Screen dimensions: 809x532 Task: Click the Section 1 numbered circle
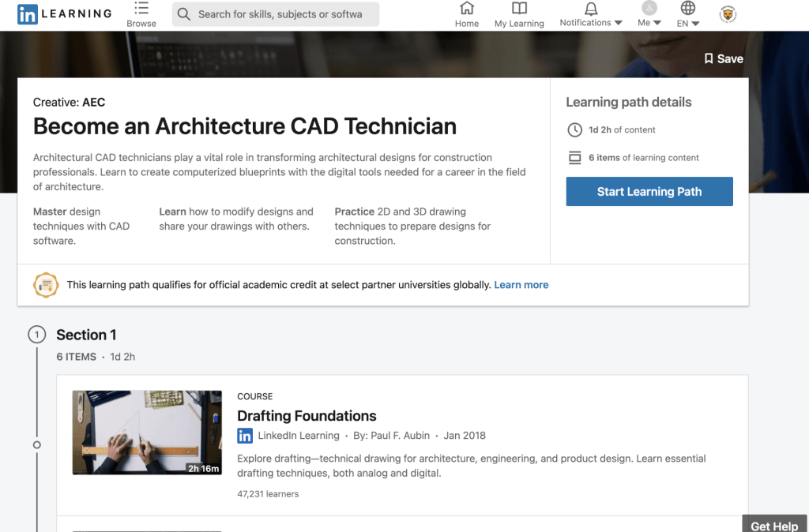tap(36, 335)
